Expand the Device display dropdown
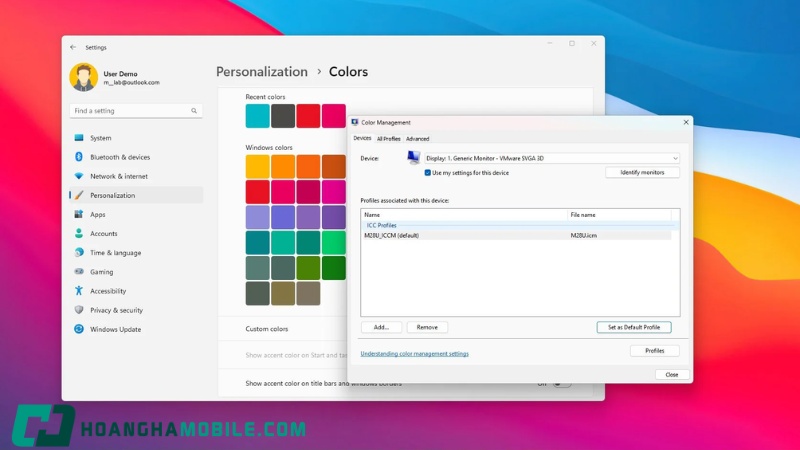Screen dimensions: 800x450 point(552,158)
